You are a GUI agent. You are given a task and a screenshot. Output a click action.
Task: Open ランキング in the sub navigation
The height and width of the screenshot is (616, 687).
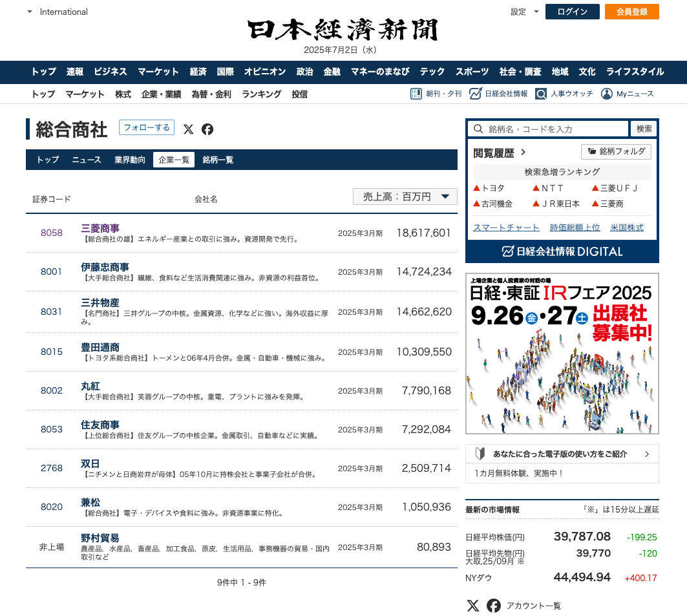pos(262,94)
